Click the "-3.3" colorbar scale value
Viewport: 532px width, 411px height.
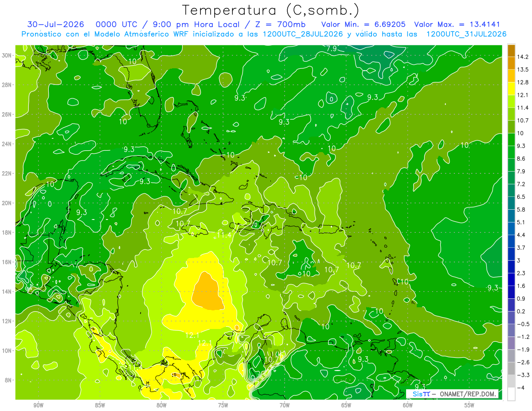pos(524,375)
